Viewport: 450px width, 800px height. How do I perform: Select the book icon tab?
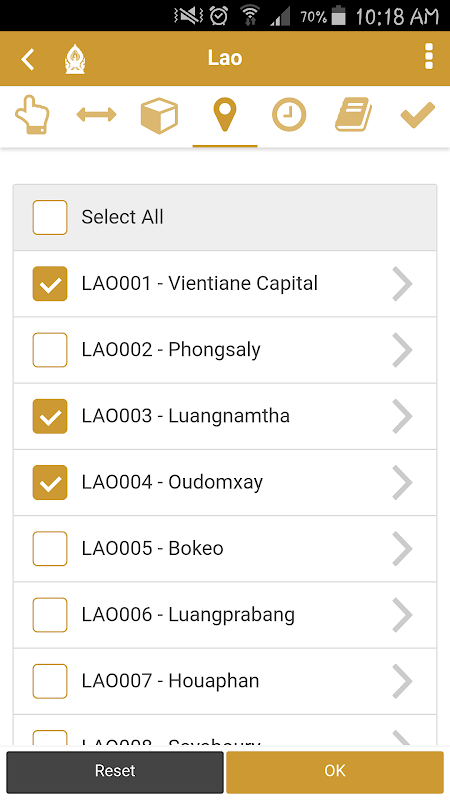point(354,115)
